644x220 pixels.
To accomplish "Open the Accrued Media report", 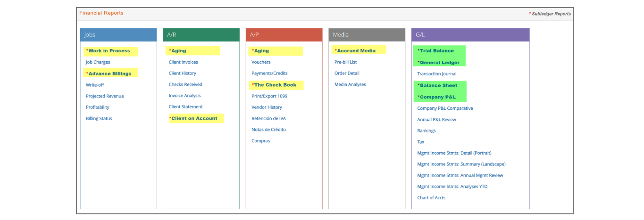I will coord(356,51).
